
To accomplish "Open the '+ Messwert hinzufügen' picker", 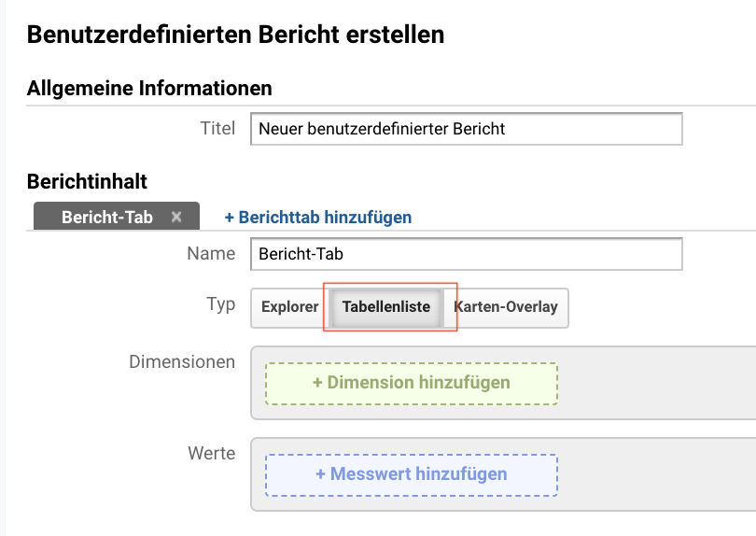I will point(412,474).
